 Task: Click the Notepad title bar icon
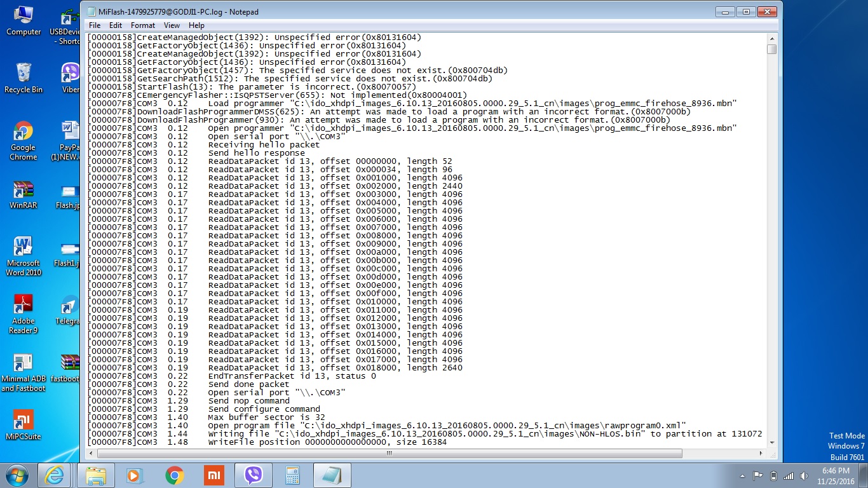tap(91, 11)
